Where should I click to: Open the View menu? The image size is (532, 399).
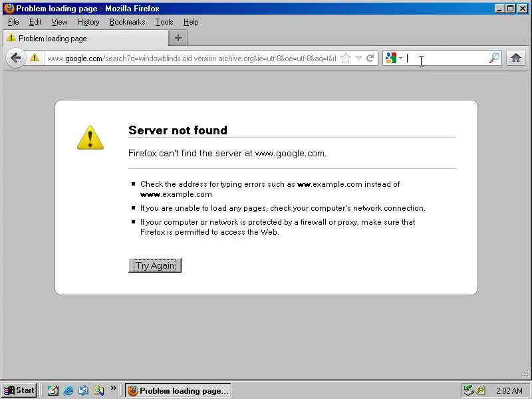(x=59, y=22)
